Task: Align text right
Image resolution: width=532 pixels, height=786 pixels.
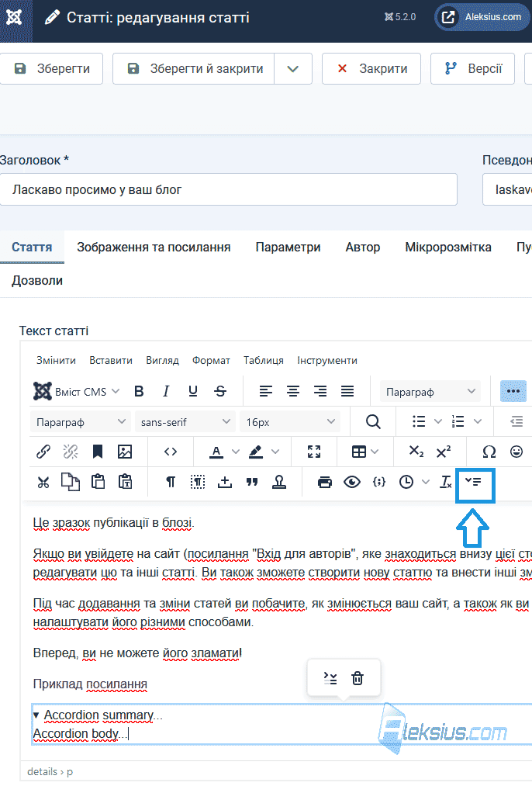Action: coord(320,392)
